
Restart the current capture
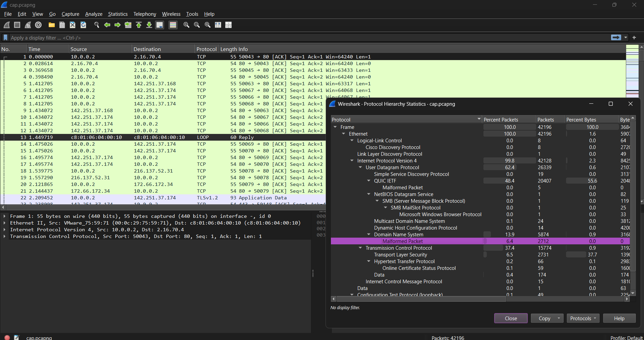coord(28,25)
